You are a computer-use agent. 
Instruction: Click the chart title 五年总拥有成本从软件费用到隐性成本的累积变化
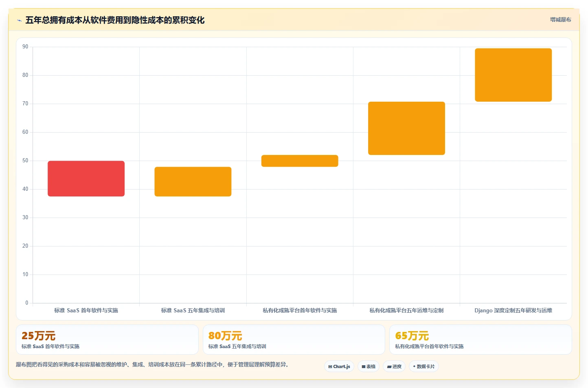[115, 20]
